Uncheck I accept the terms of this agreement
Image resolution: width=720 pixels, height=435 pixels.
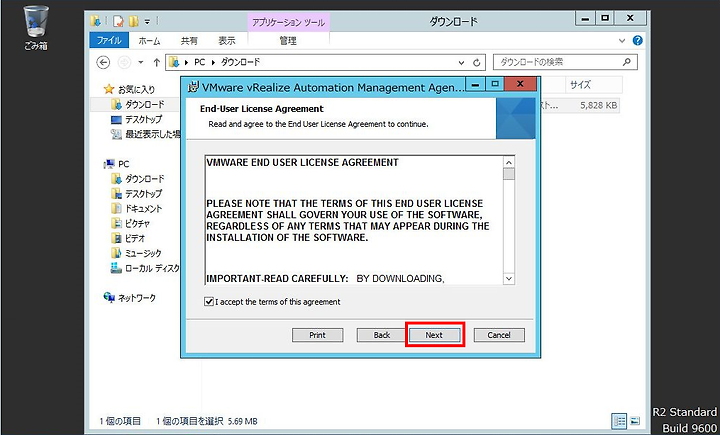coord(209,302)
